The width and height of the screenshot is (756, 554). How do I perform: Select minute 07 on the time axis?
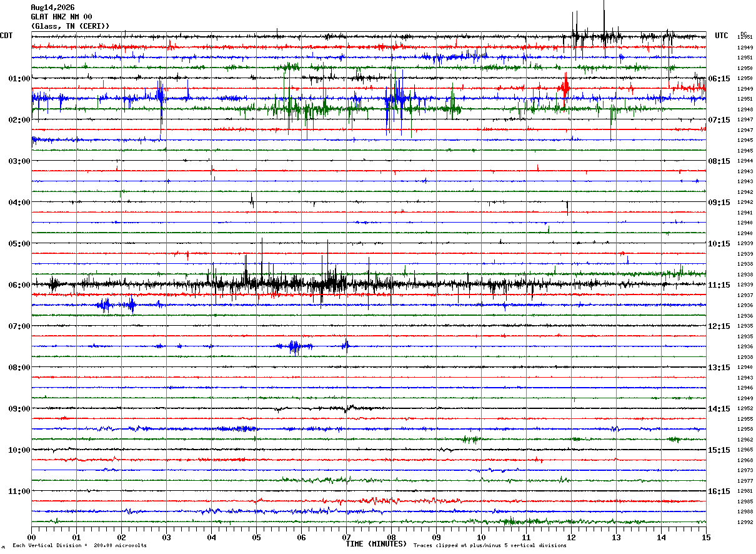coord(346,536)
